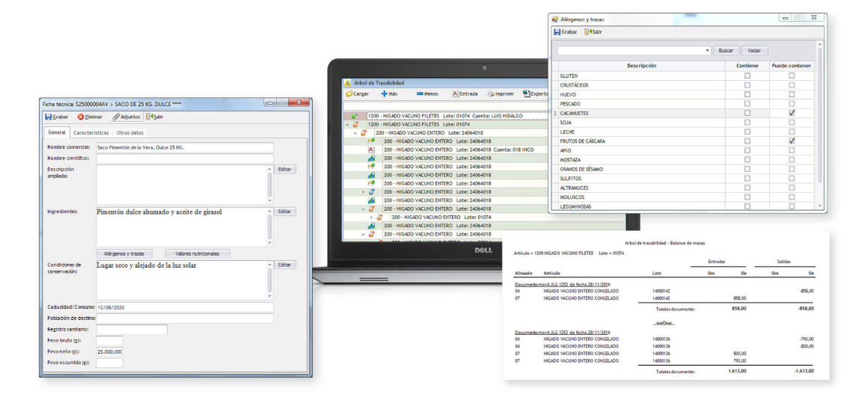
Task: Check Puede contener for MOSTAZA
Action: click(x=792, y=159)
